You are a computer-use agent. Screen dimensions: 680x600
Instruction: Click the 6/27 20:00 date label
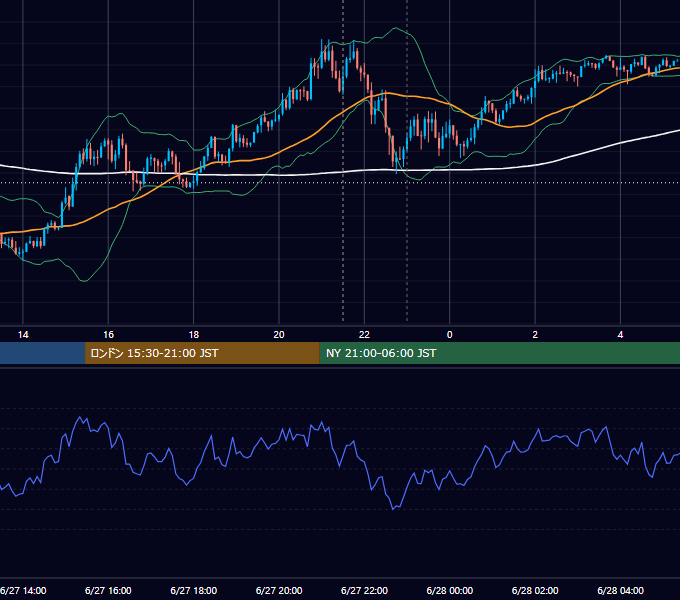[x=279, y=590]
